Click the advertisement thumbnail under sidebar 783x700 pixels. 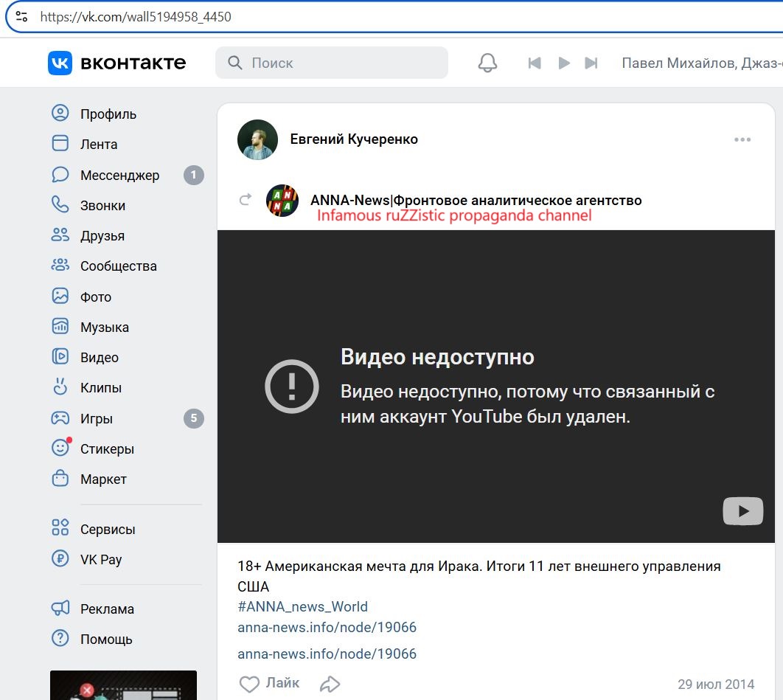coord(123,685)
